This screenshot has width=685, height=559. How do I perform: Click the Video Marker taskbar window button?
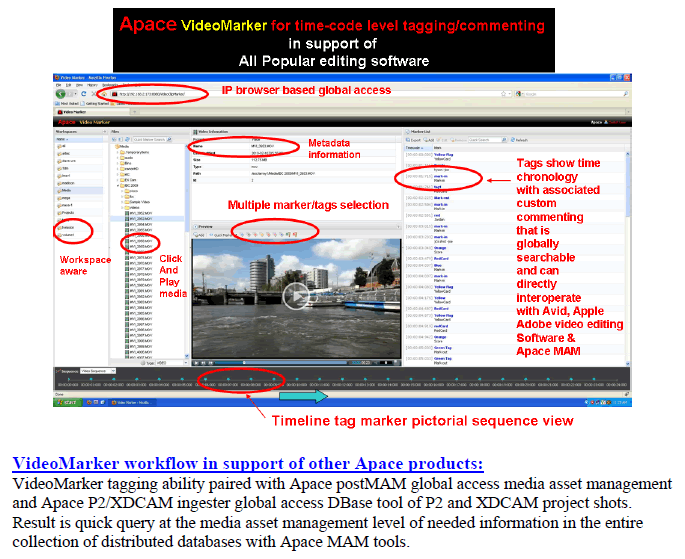tap(131, 402)
